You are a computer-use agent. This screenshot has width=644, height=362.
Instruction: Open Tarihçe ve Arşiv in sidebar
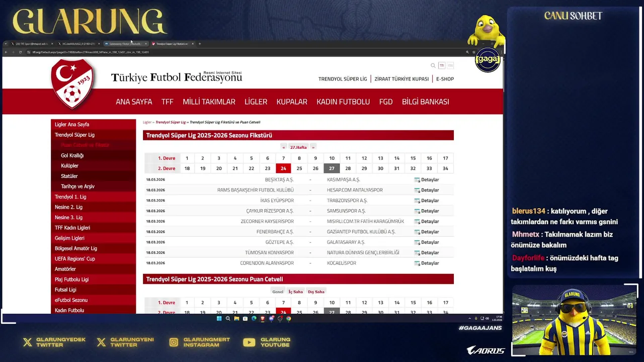coord(93,187)
